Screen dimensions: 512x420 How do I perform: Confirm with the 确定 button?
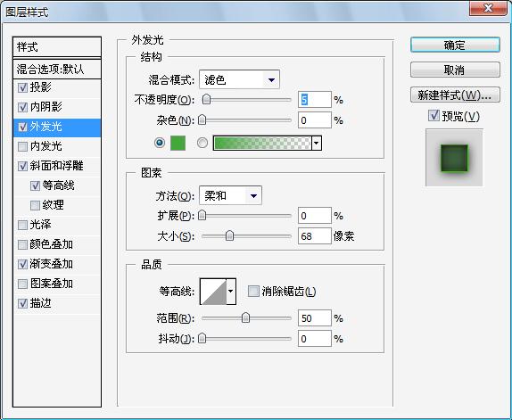(455, 45)
